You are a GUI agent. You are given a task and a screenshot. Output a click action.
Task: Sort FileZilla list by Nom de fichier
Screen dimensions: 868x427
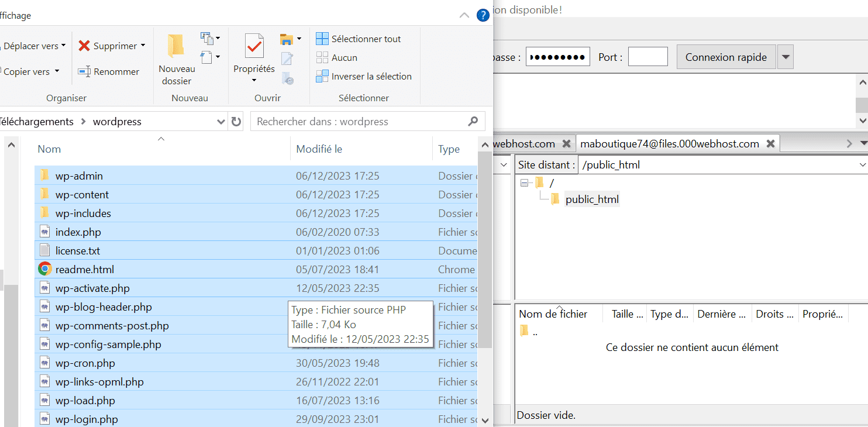(553, 314)
